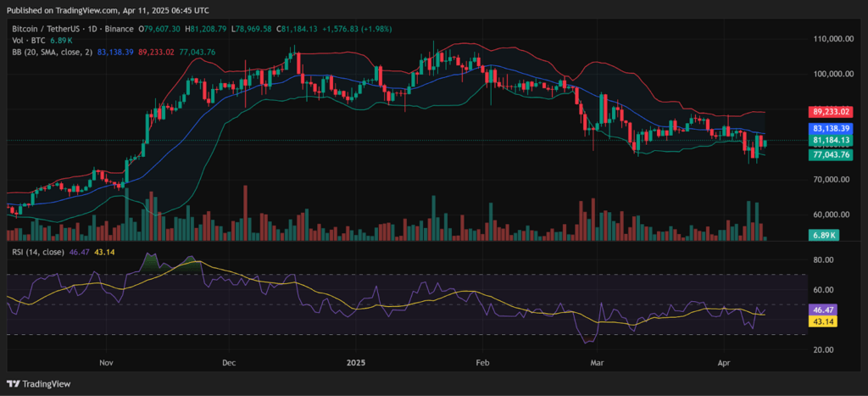Click the 2025 label on the time axis
This screenshot has height=396, width=868.
(355, 363)
